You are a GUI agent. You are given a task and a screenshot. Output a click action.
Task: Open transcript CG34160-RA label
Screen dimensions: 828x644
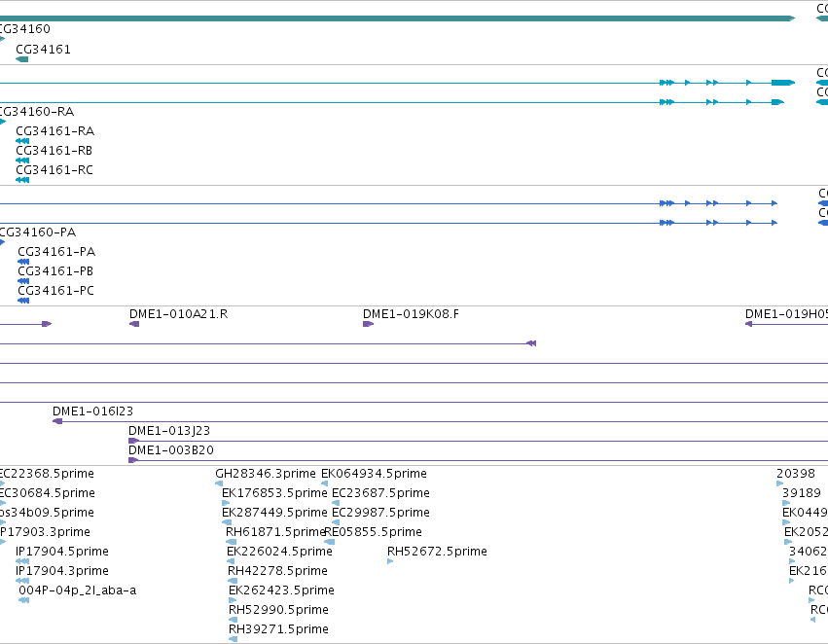(x=36, y=111)
